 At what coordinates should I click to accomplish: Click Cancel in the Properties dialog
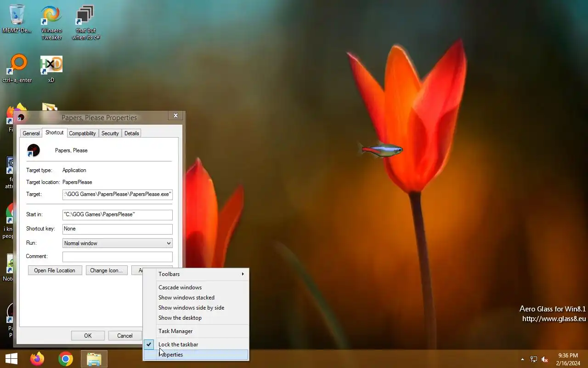click(124, 336)
